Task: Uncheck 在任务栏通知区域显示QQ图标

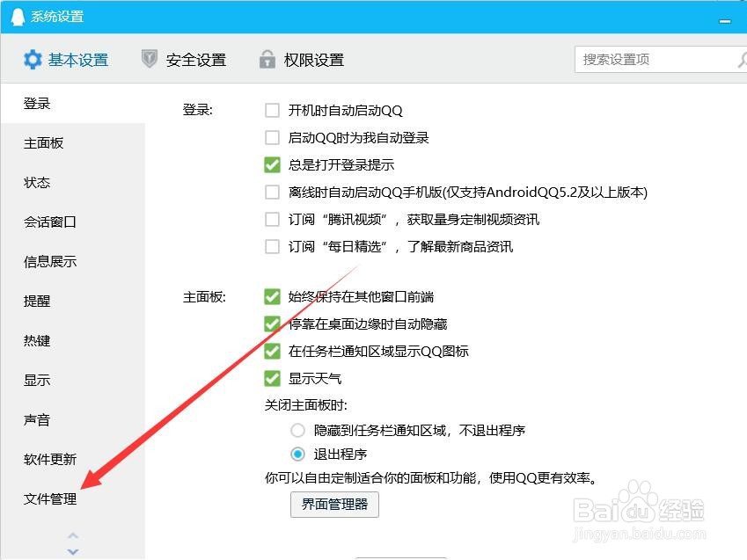Action: pos(272,352)
